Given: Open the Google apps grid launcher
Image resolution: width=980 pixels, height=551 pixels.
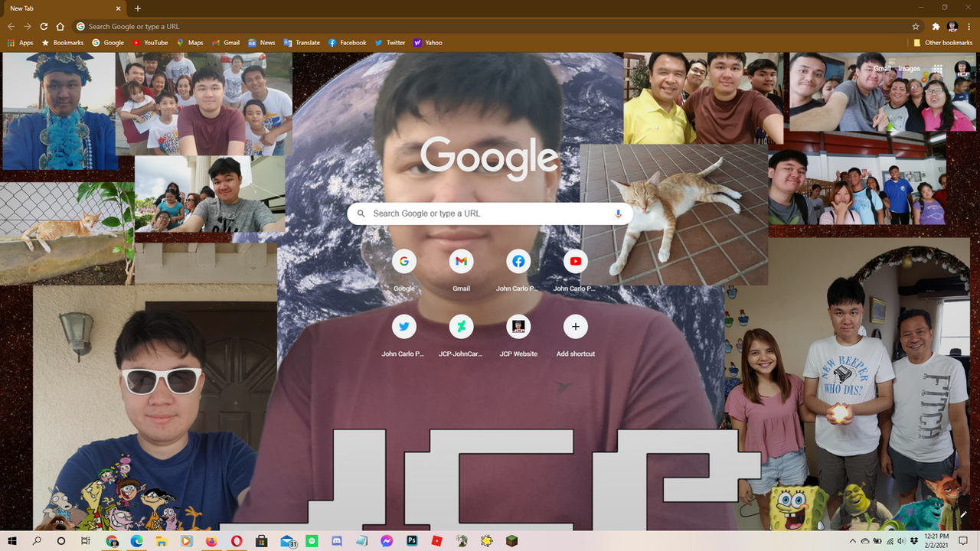Looking at the screenshot, I should pyautogui.click(x=938, y=69).
